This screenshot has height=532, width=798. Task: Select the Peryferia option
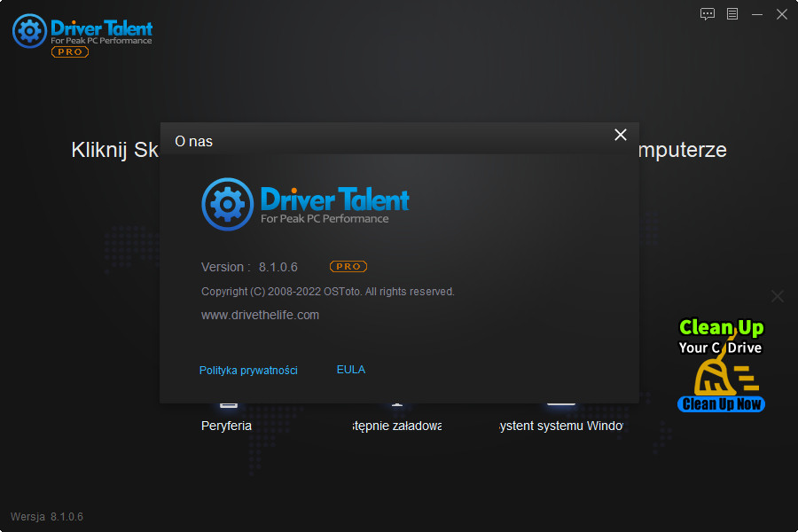[226, 426]
